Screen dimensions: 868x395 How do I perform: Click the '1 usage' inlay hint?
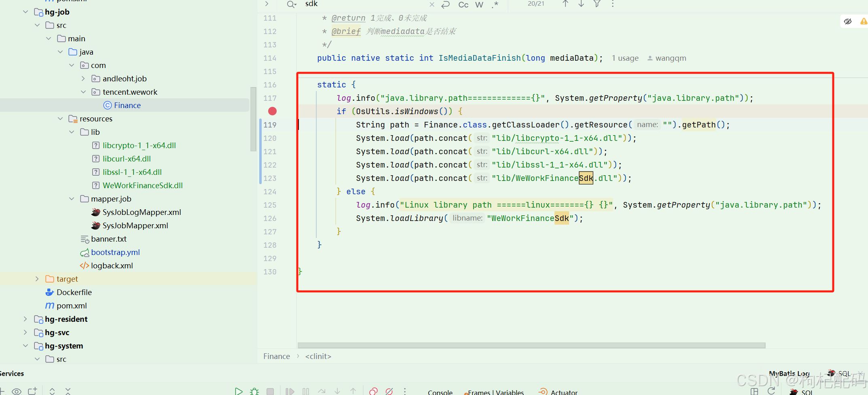point(625,58)
